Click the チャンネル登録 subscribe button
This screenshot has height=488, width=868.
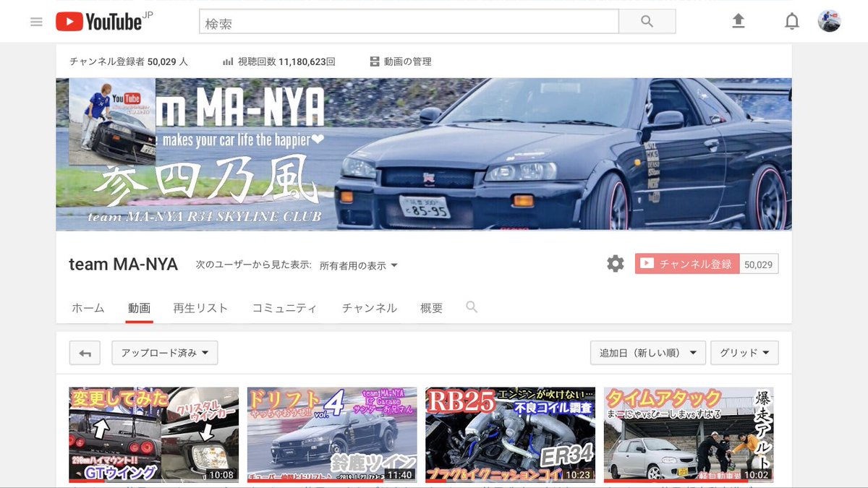click(687, 264)
